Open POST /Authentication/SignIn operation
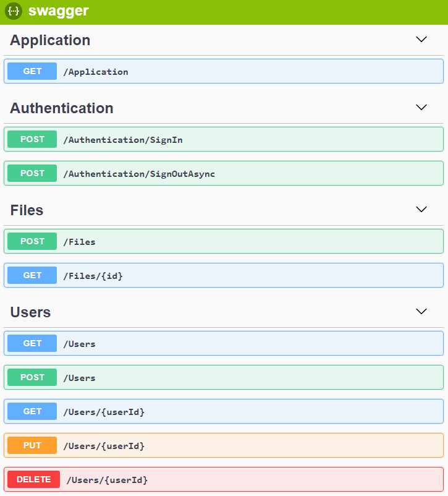This screenshot has width=448, height=496. (x=222, y=139)
